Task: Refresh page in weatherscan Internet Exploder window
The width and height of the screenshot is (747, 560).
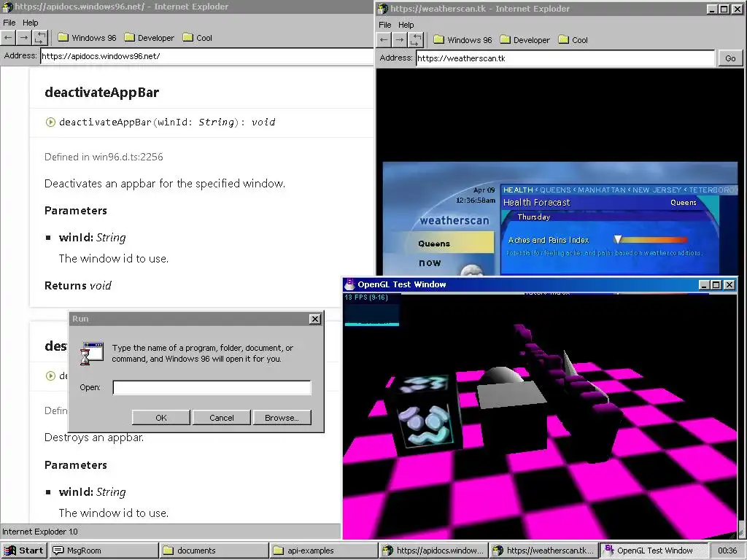Action: [416, 40]
